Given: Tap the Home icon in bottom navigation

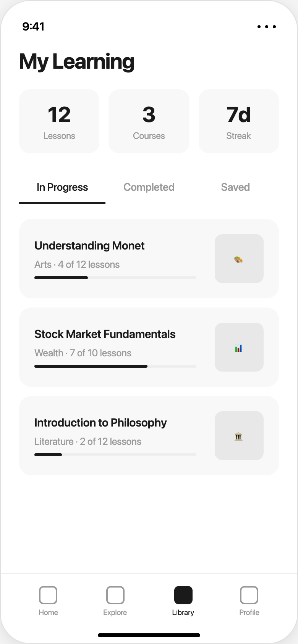Looking at the screenshot, I should (x=48, y=595).
